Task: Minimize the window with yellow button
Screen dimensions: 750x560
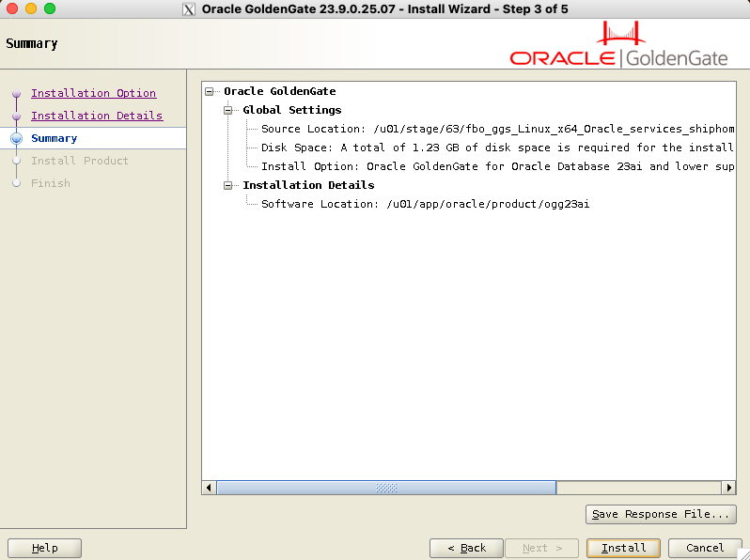Action: click(x=31, y=8)
